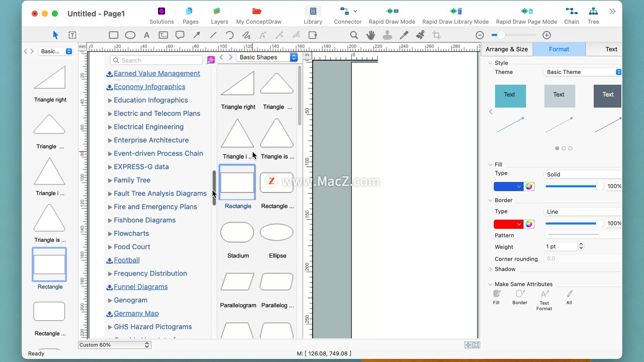Viewport: 644px width, 362px height.
Task: Select the text block select tool
Action: click(72, 35)
